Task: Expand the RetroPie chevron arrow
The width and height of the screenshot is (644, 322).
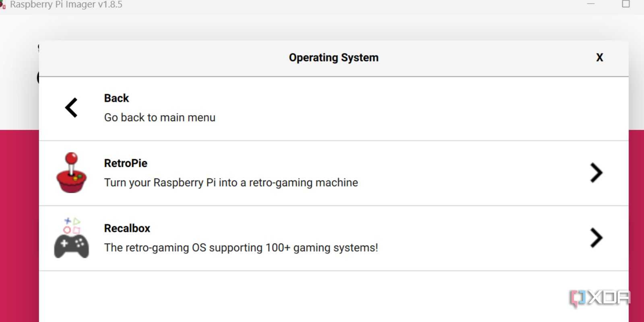Action: click(x=596, y=173)
